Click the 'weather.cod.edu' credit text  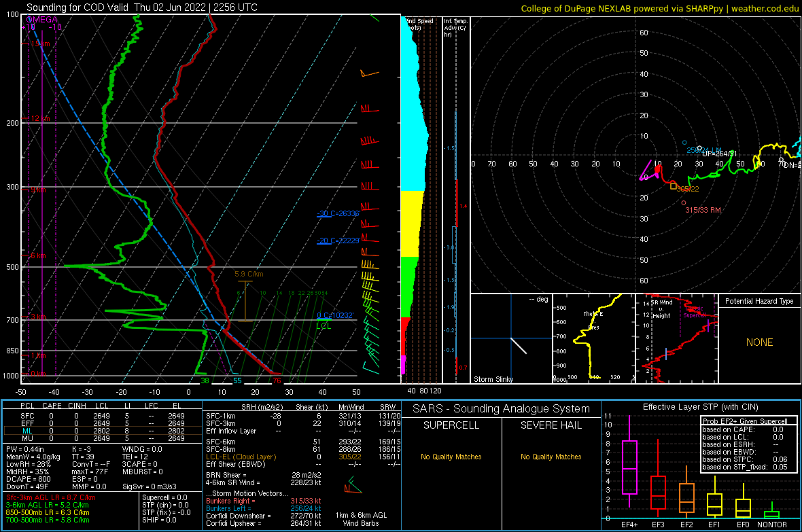tap(765, 9)
